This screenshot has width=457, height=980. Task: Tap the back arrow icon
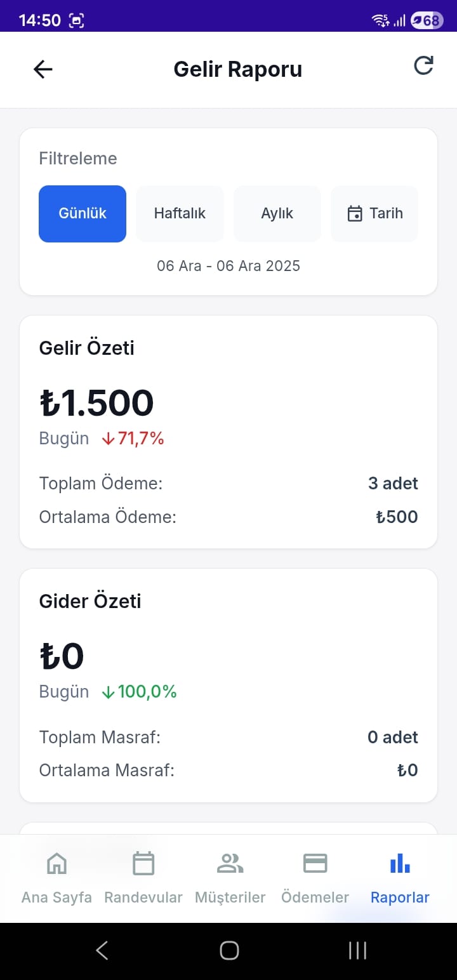click(x=43, y=69)
